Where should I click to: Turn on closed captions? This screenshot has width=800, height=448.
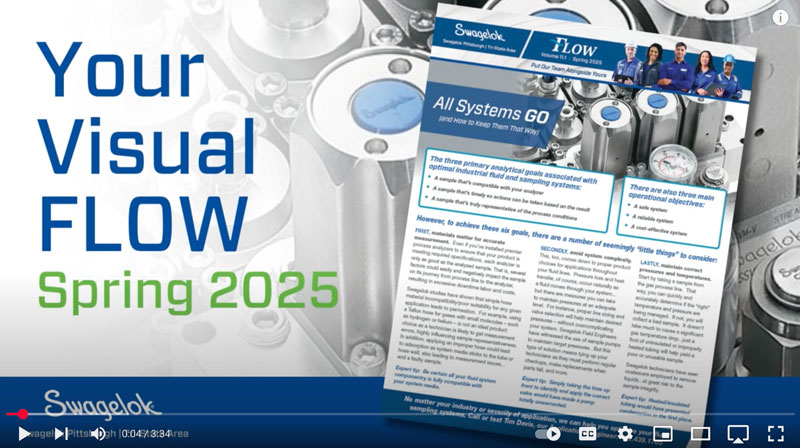(588, 434)
